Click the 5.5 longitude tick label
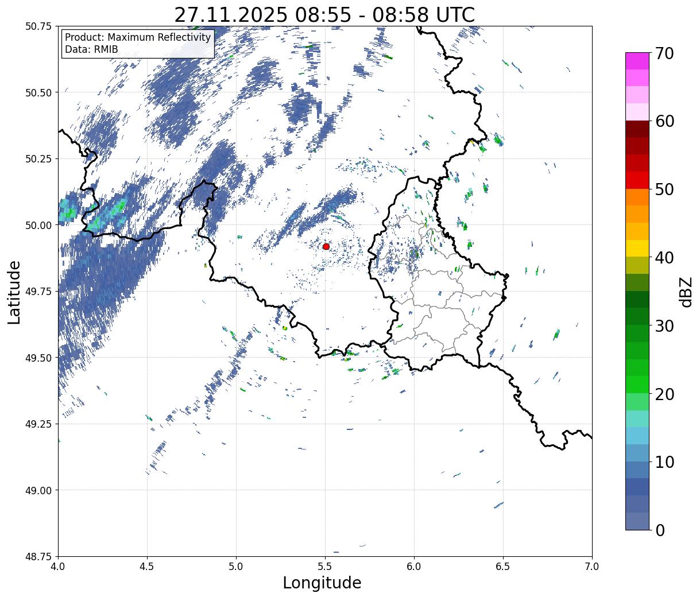The height and width of the screenshot is (597, 700). (x=325, y=567)
